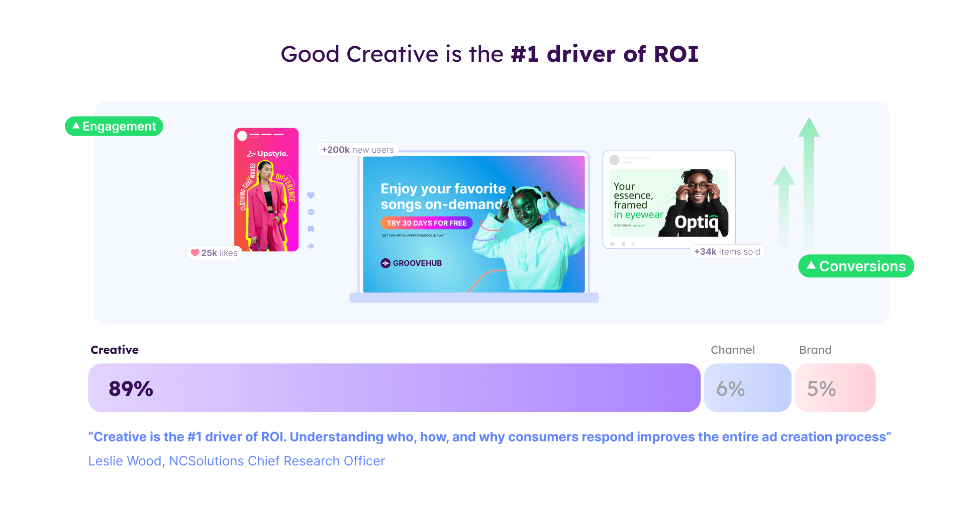Image resolution: width=980 pixels, height=520 pixels.
Task: Select the +34k items sold label
Action: pyautogui.click(x=727, y=252)
